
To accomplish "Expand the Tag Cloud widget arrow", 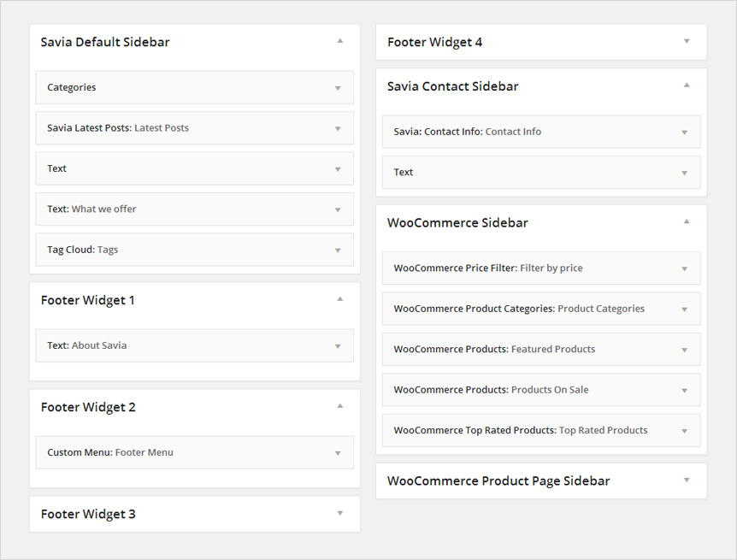I will [338, 251].
